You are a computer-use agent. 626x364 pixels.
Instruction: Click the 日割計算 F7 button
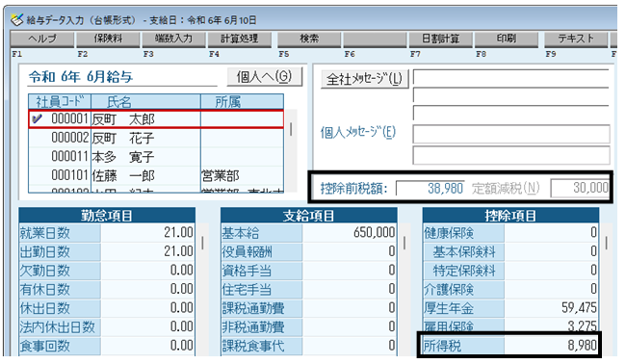click(441, 39)
